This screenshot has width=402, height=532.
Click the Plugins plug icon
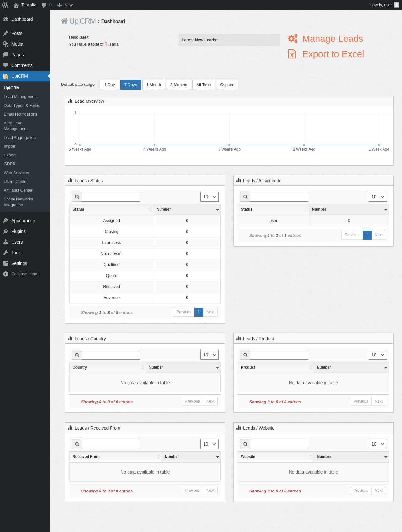click(6, 231)
